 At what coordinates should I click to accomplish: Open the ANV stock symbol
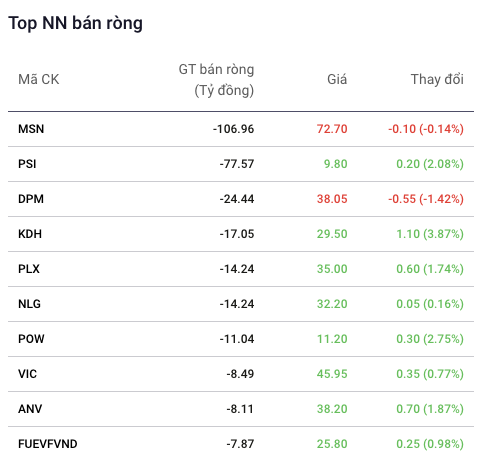30,409
